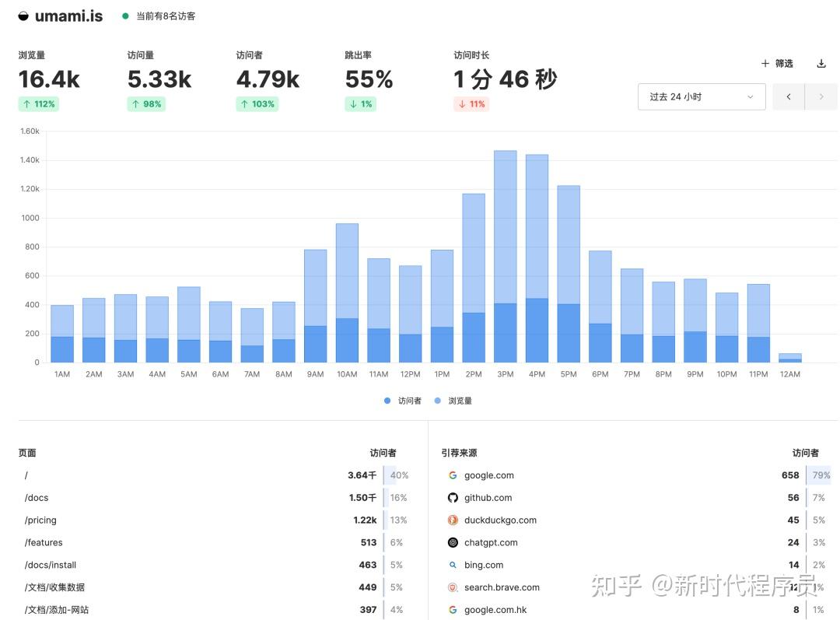Screen dimensions: 840x620
Task: Click the tallest 3PM bar in the chart
Action: click(505, 257)
